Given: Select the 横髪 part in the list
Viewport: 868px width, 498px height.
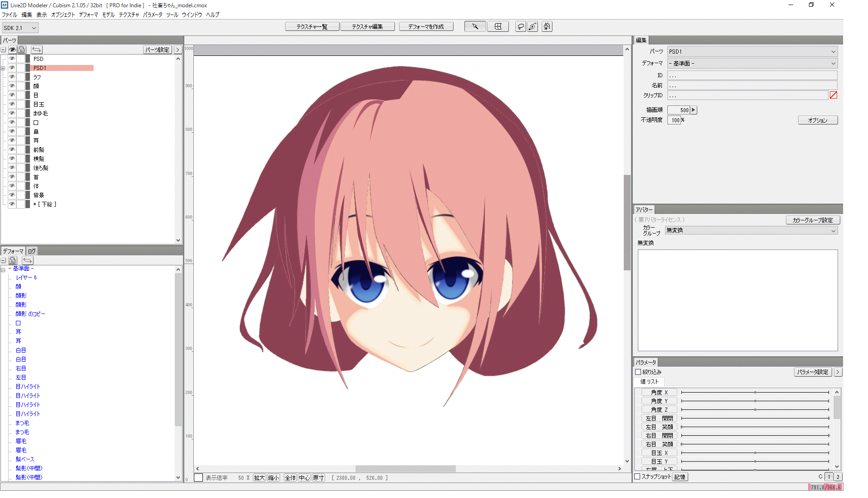Looking at the screenshot, I should 39,159.
